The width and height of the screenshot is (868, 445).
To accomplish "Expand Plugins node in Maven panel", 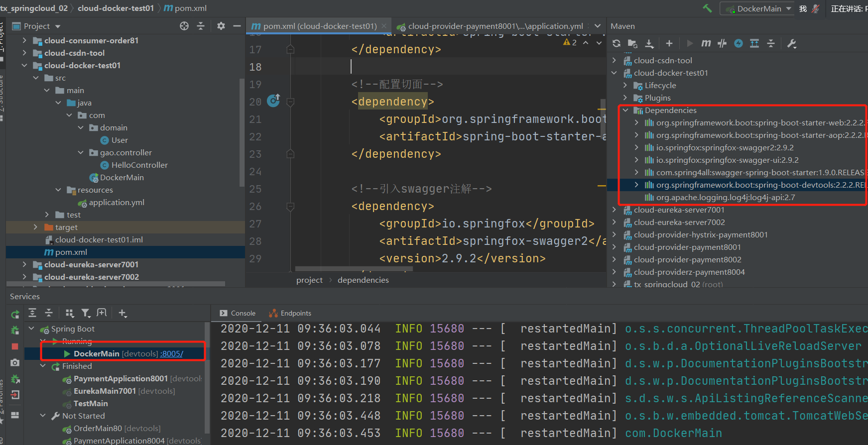I will coord(625,98).
